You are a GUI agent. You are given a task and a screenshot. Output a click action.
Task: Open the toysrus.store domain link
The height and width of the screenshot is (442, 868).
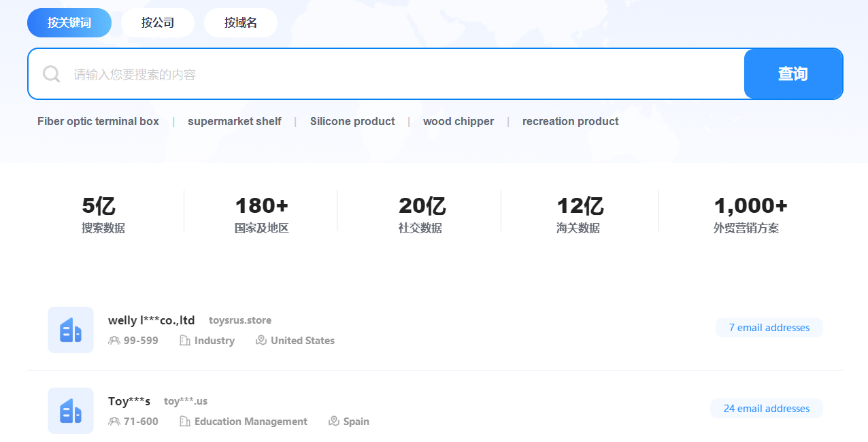click(240, 320)
